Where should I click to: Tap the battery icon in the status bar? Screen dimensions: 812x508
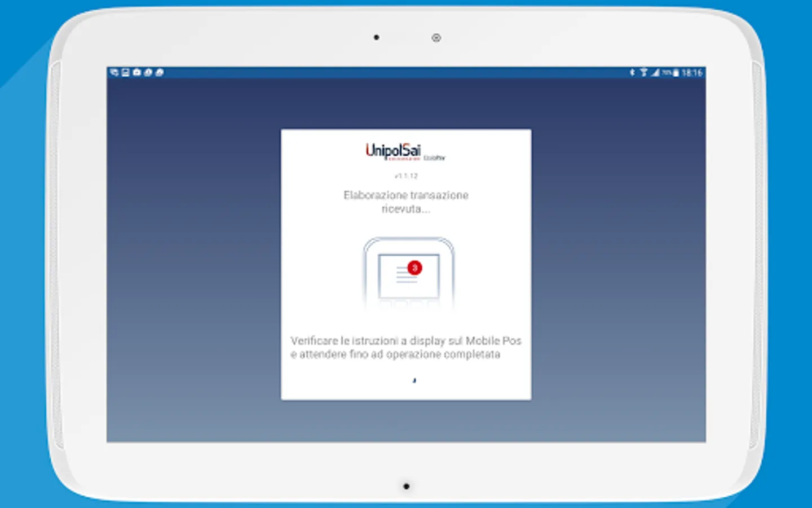point(676,73)
